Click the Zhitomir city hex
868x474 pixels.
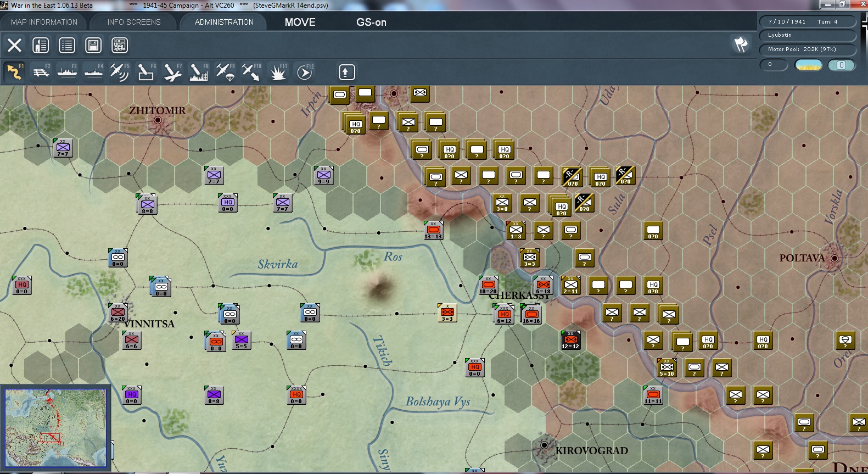coord(158,120)
